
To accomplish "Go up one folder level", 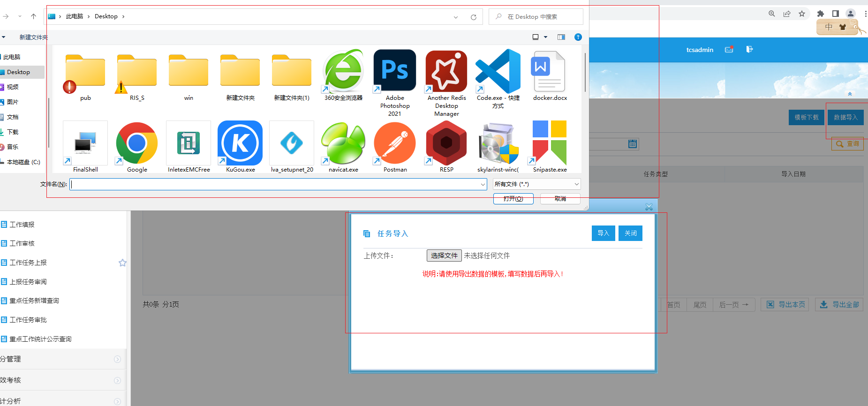I will pos(33,16).
